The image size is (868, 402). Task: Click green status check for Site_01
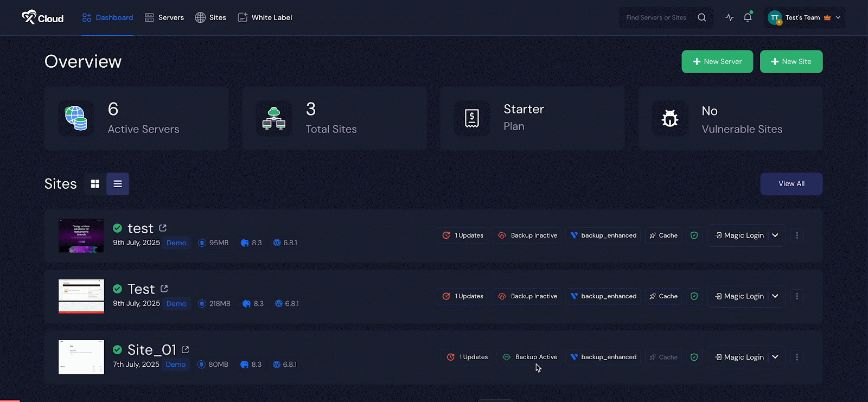117,350
